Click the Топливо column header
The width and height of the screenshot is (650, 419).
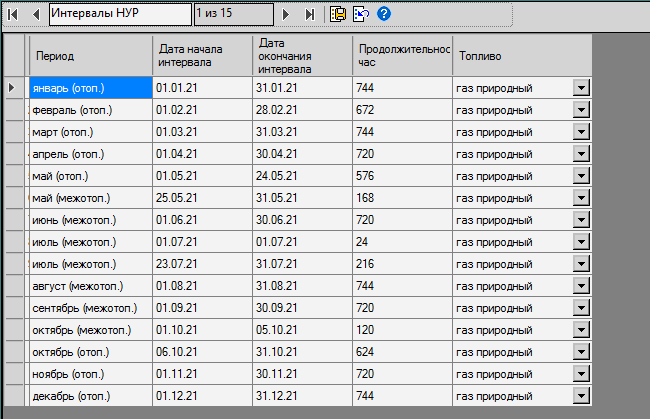520,57
